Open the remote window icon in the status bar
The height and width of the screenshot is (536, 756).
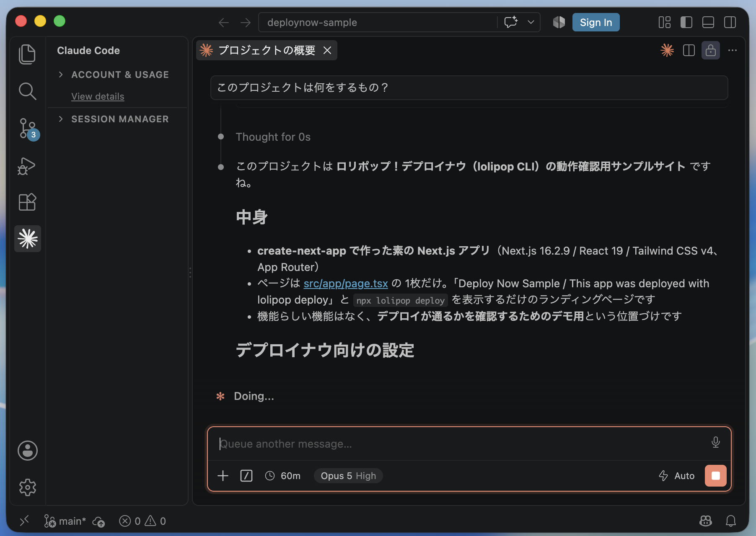[25, 521]
